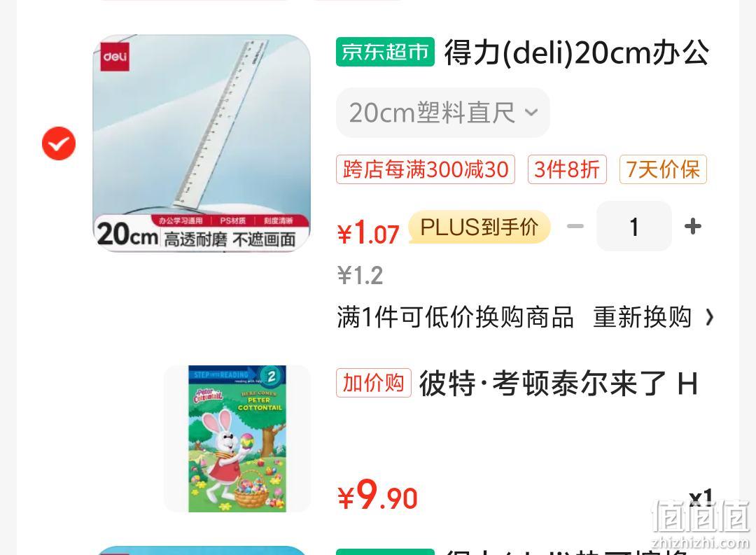
Task: Open the Peter Cottontail book cover thumbnail
Action: click(237, 438)
